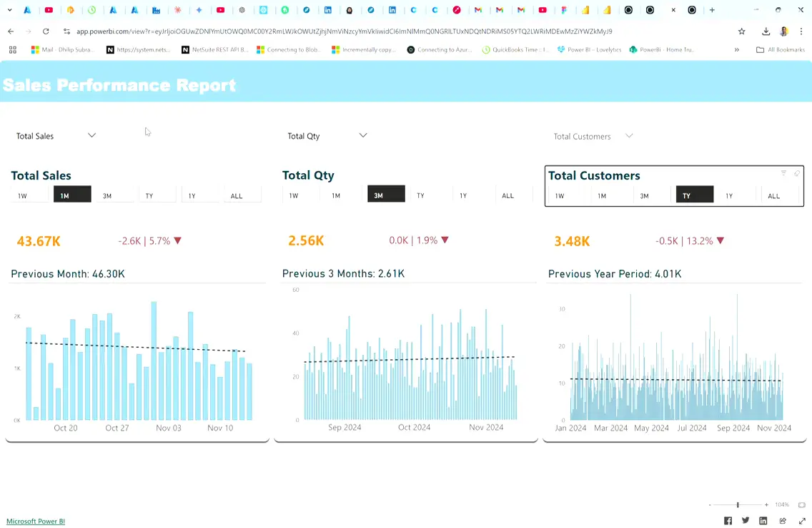Click the 43.67K sales value
This screenshot has width=812, height=528.
[39, 241]
